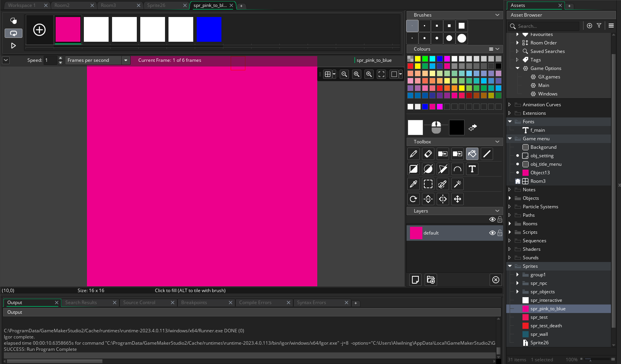The height and width of the screenshot is (364, 621).
Task: Open the Frames per second dropdown
Action: (x=126, y=60)
